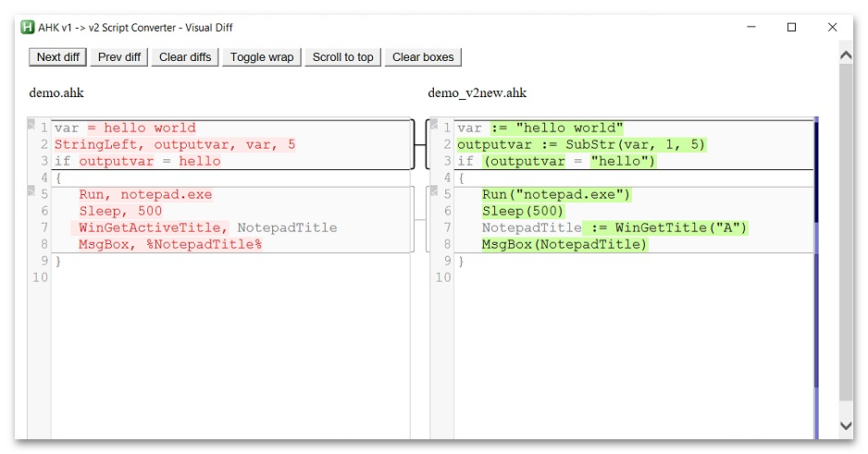This screenshot has height=454, width=868.
Task: Click the Next diff button
Action: pyautogui.click(x=58, y=57)
